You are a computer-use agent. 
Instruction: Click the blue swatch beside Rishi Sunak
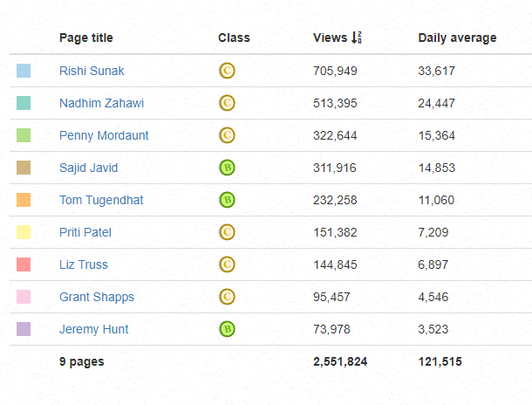pyautogui.click(x=24, y=71)
